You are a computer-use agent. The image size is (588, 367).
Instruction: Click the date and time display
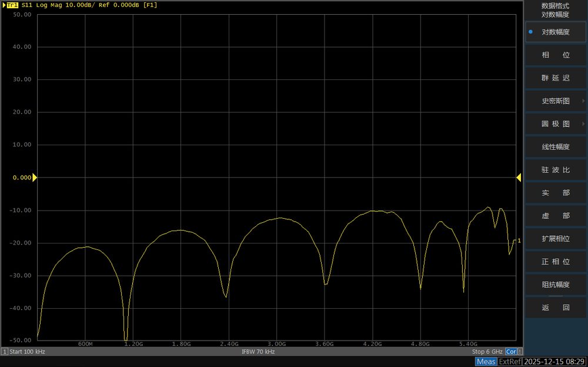point(553,362)
